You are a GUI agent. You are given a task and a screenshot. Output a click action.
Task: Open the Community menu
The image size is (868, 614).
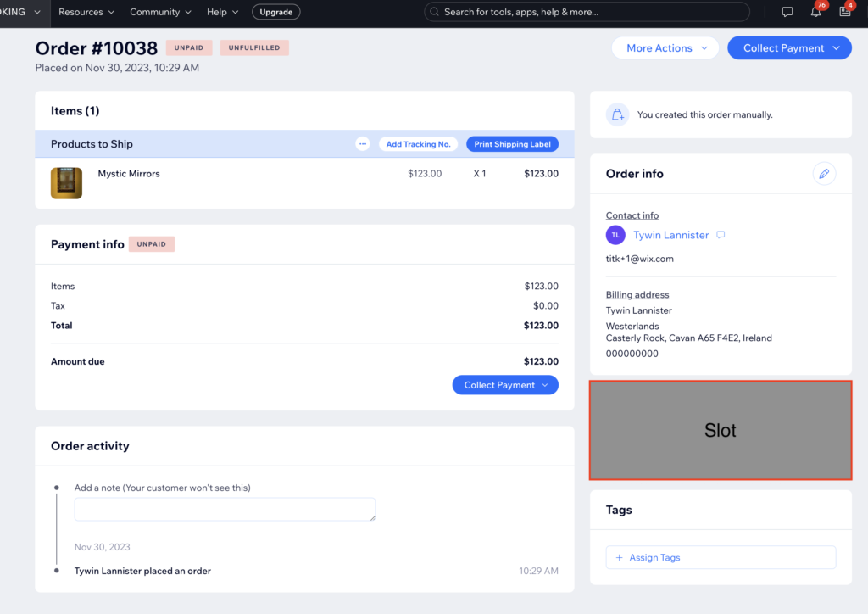pyautogui.click(x=160, y=12)
